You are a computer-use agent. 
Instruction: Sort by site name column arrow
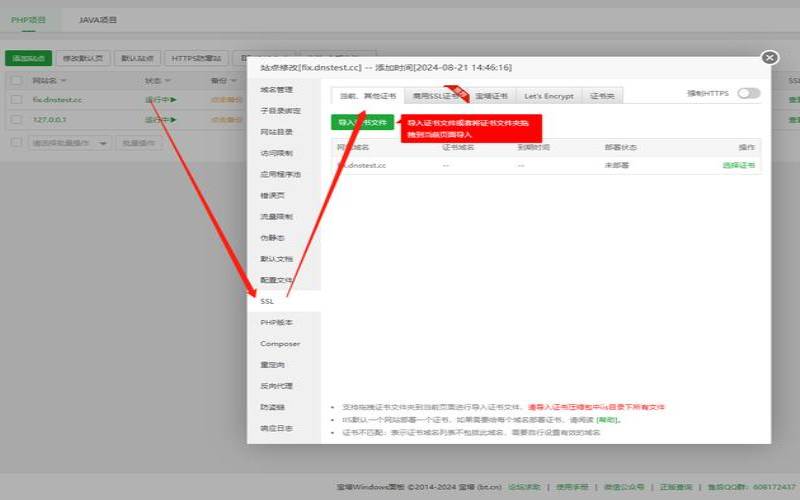tap(64, 81)
